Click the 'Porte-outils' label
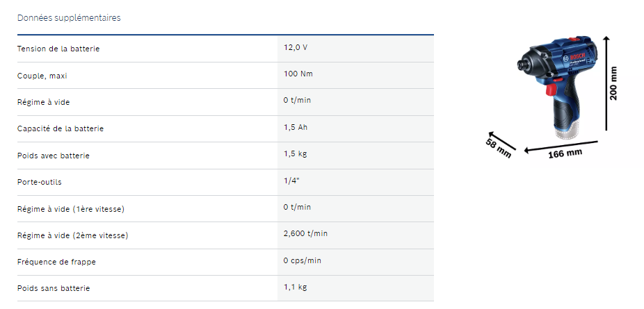644x309 pixels. point(40,182)
